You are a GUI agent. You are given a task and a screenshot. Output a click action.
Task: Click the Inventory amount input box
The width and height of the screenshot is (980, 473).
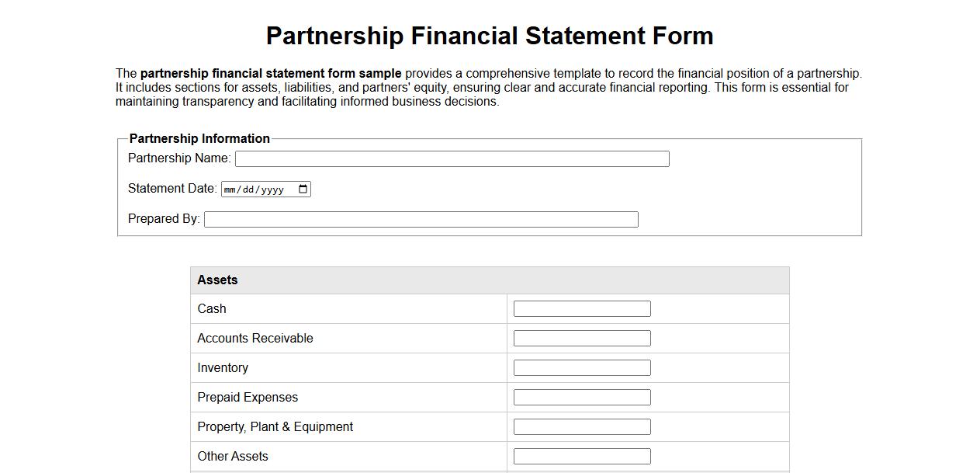581,367
